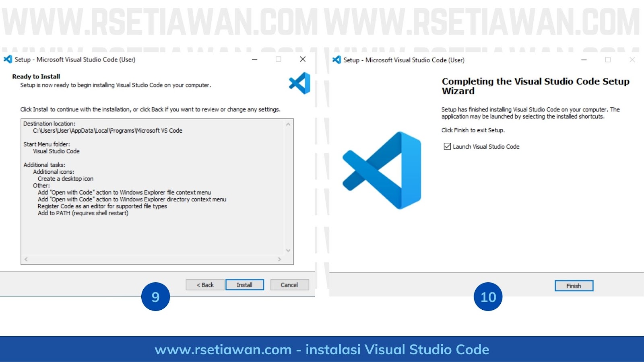Click 'Visual Studio Code' start menu folder value
644x362 pixels.
56,151
